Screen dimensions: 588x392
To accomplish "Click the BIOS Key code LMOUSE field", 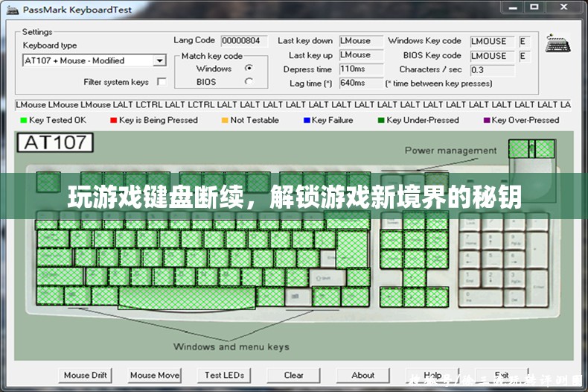I will 493,56.
